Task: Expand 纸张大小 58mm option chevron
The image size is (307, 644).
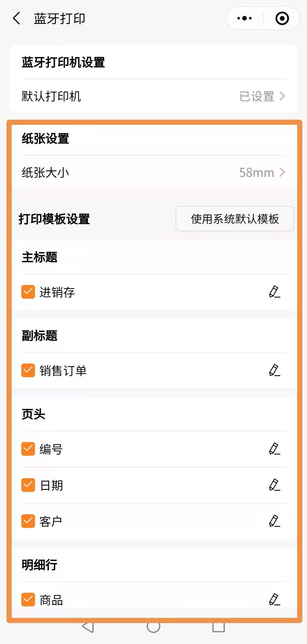Action: (x=282, y=172)
